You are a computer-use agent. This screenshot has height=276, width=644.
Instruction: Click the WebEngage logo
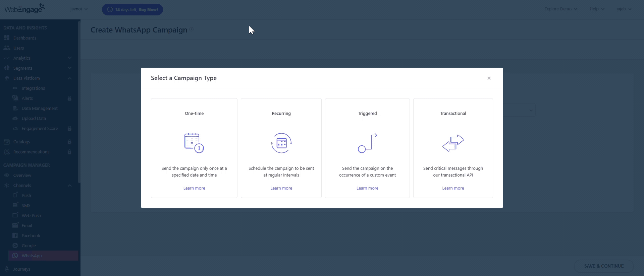[x=24, y=9]
